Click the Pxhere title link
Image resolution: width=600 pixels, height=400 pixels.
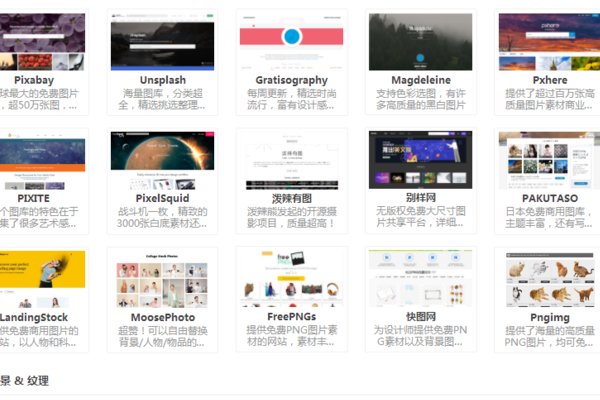click(550, 80)
